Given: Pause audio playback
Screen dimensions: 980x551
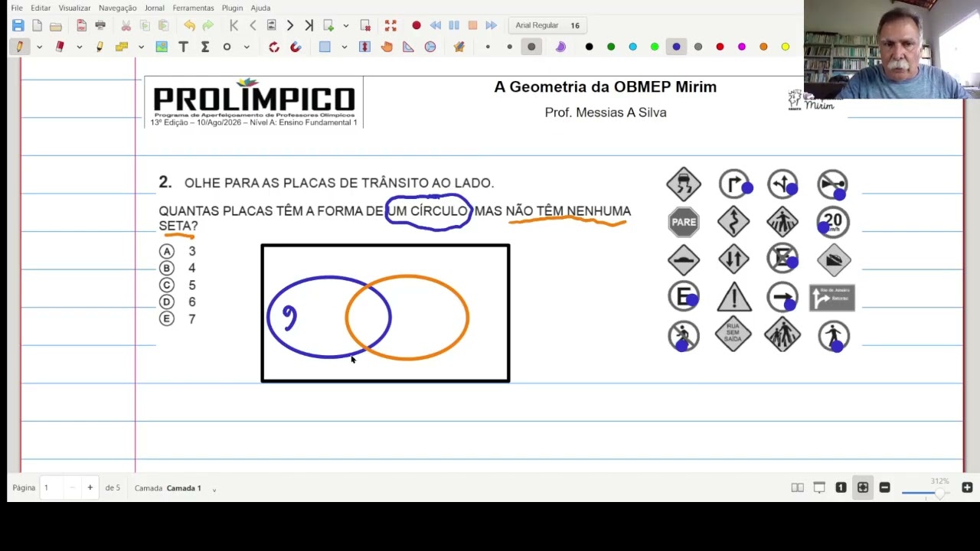Looking at the screenshot, I should pyautogui.click(x=454, y=25).
